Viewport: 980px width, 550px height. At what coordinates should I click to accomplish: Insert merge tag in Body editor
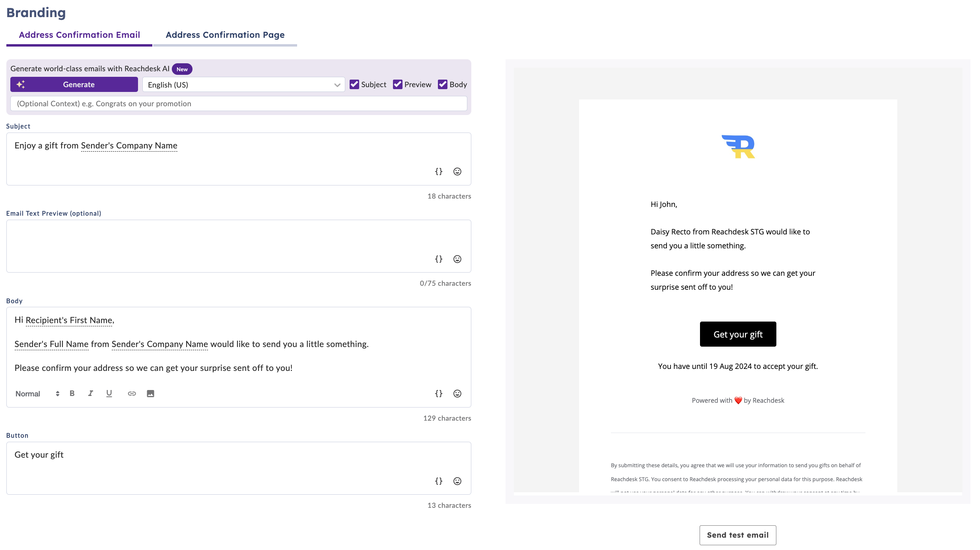click(x=439, y=394)
